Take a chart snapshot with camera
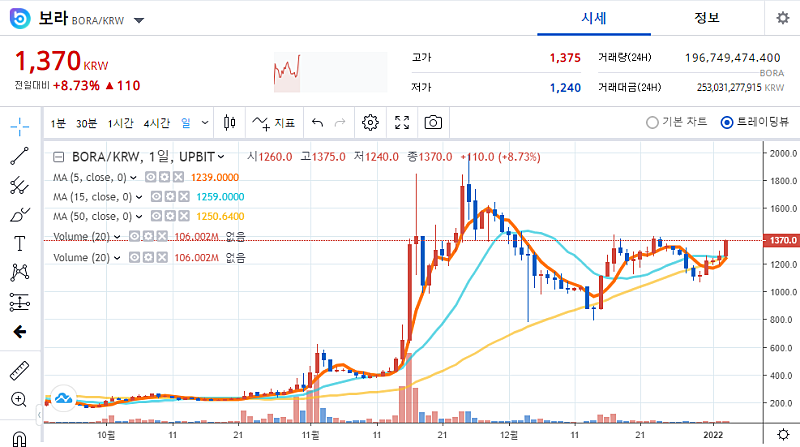Viewport: 800px width, 447px height. pos(433,122)
